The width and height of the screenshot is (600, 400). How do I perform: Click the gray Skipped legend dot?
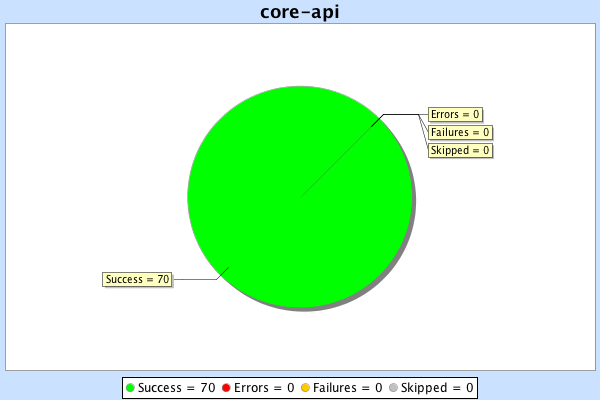[x=393, y=388]
